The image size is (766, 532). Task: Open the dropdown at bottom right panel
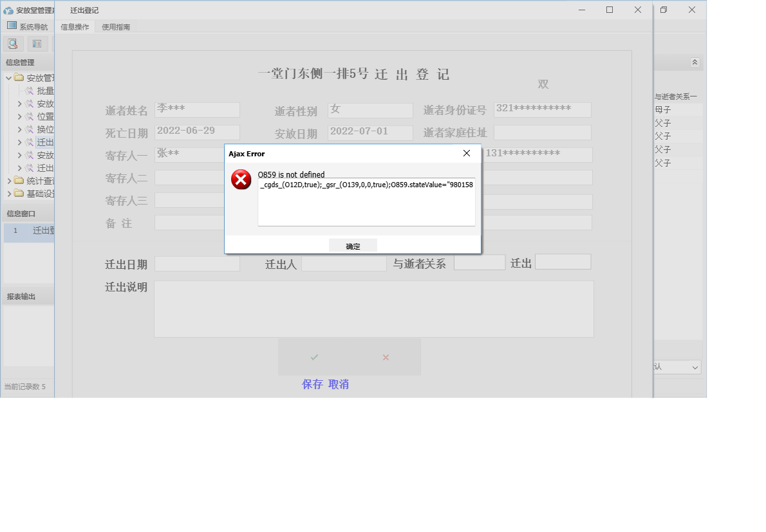pos(696,367)
